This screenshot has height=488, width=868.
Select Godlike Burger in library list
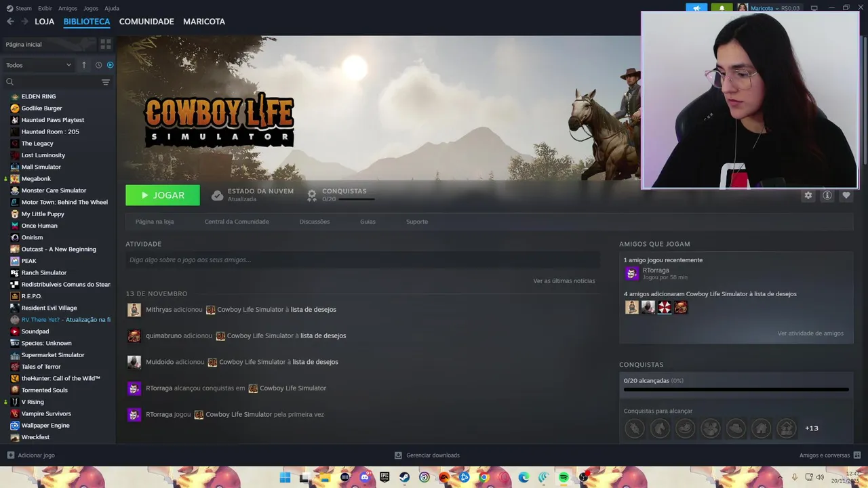(41, 108)
